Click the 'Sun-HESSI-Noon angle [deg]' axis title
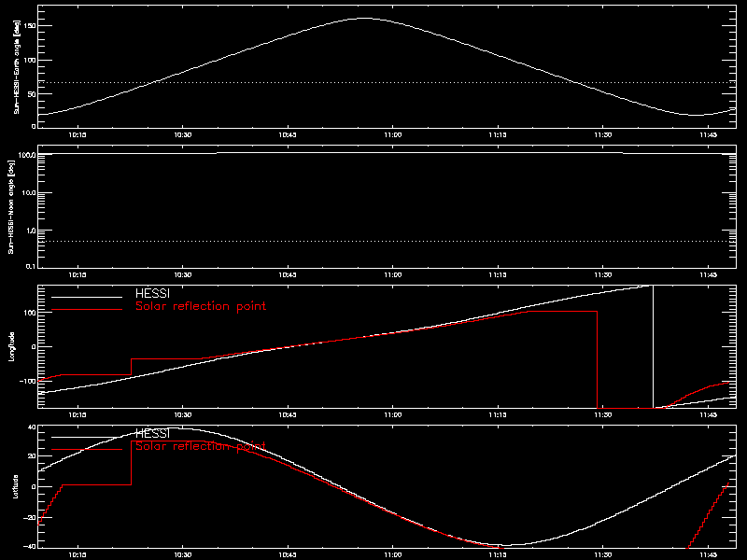Screen dimensions: 747x560 tap(11, 207)
